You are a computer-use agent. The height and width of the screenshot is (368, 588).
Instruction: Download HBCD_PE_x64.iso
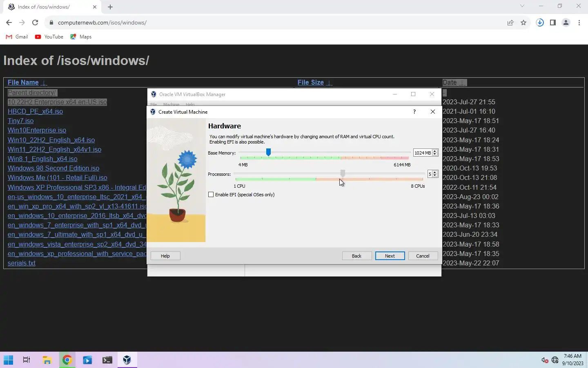click(35, 112)
